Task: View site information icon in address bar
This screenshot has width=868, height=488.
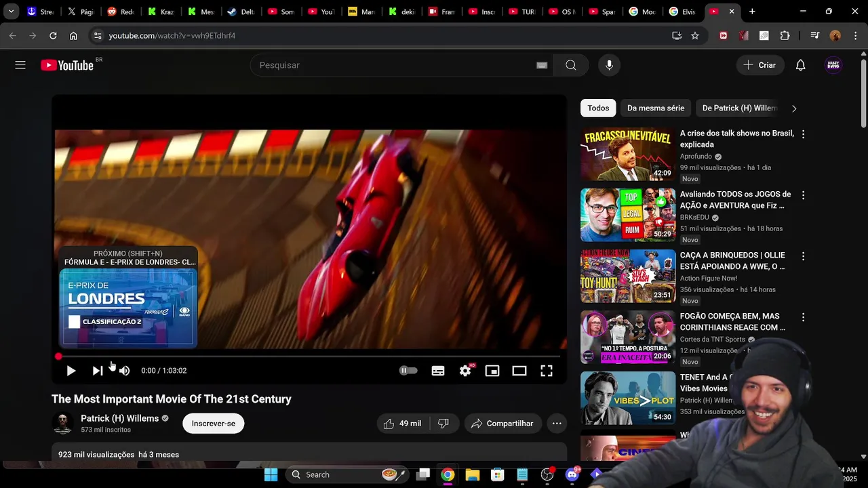Action: point(97,35)
